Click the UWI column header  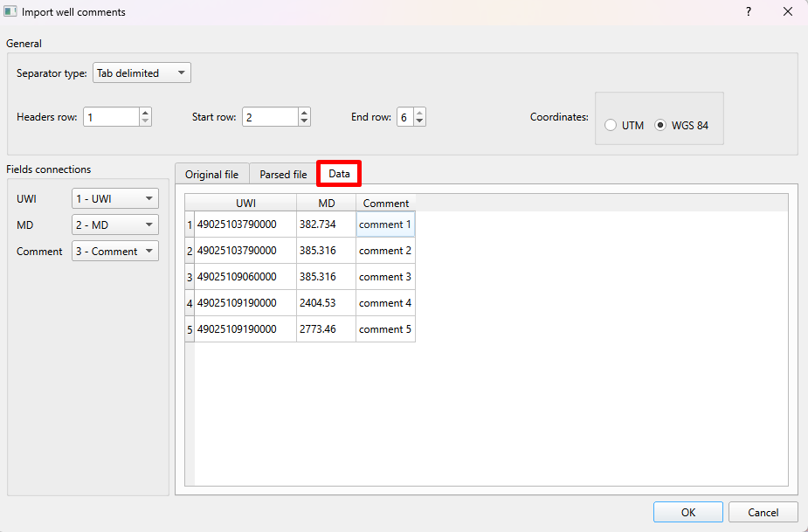click(245, 203)
